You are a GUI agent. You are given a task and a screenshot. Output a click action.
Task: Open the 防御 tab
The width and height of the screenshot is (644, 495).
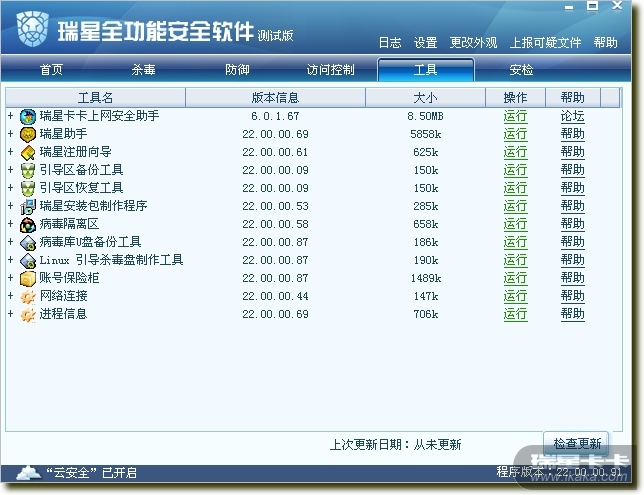click(237, 69)
